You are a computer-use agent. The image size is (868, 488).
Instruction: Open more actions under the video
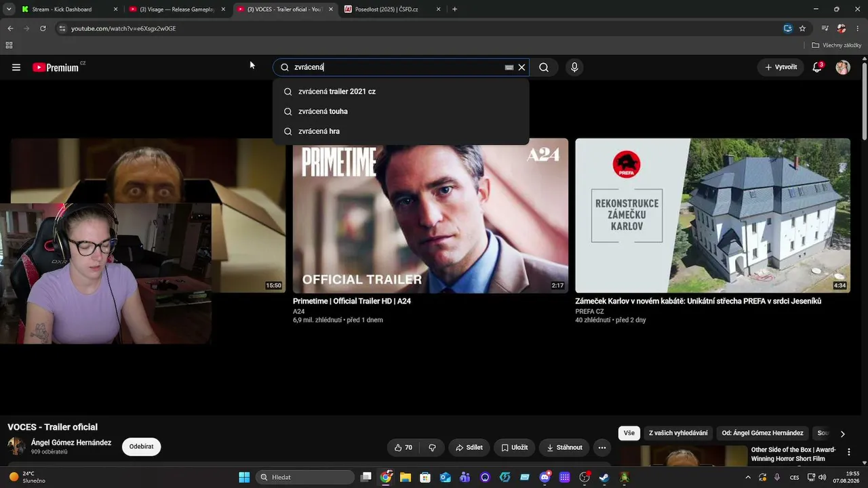coord(602,447)
